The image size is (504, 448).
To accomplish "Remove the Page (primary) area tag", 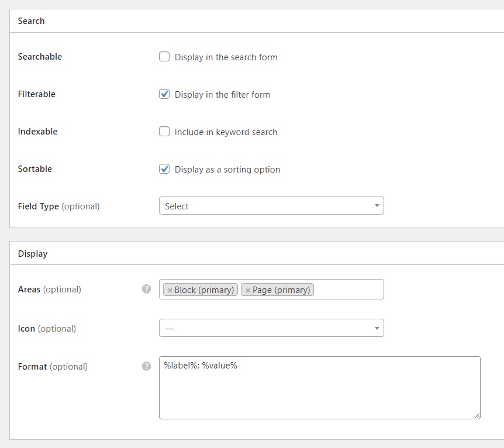I will (247, 290).
